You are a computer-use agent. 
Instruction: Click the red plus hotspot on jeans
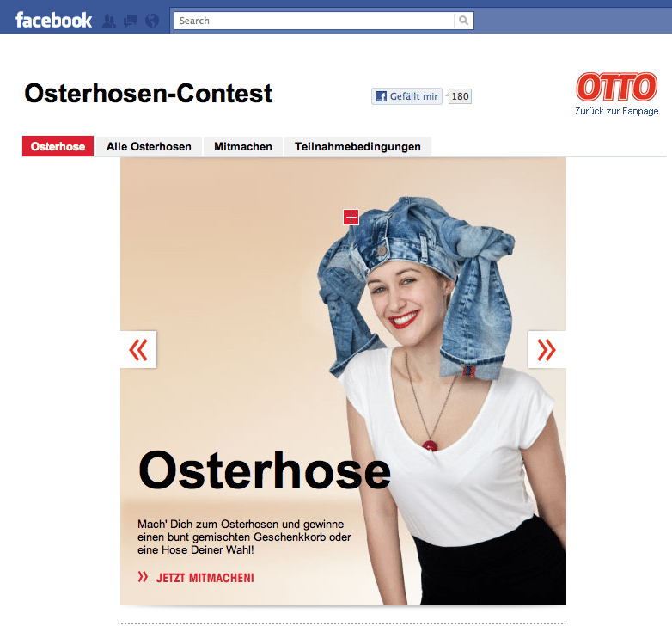point(351,218)
